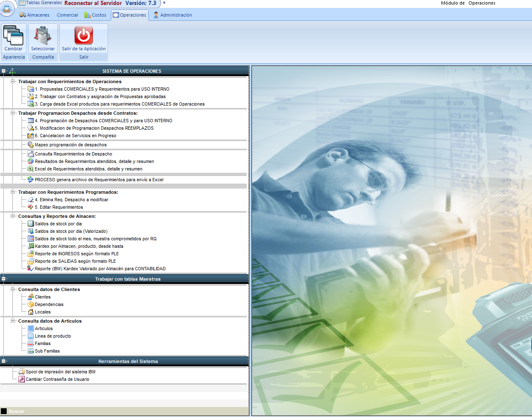Open Linea de producto item
532x417 pixels.
coord(53,336)
